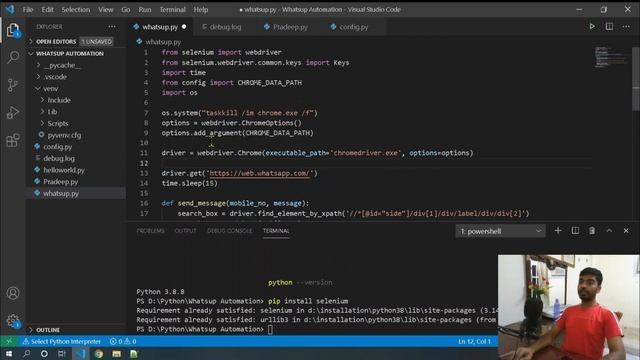Open the View menu

click(x=105, y=9)
